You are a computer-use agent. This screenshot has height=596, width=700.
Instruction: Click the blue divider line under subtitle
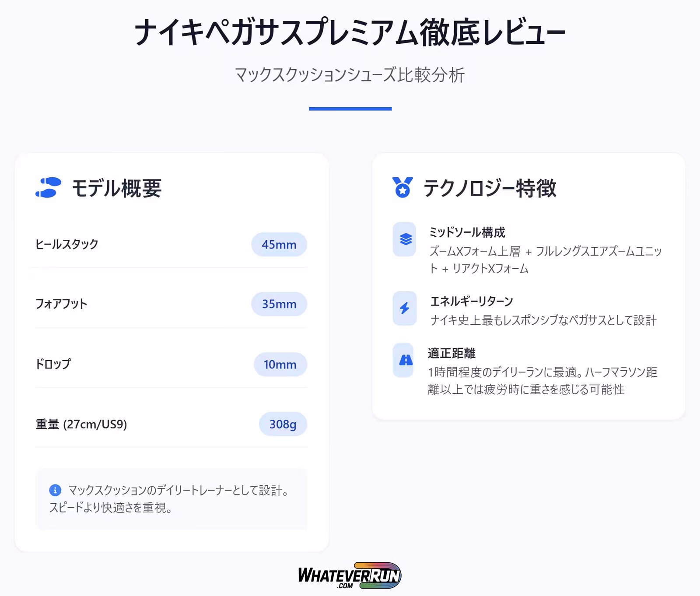(350, 109)
